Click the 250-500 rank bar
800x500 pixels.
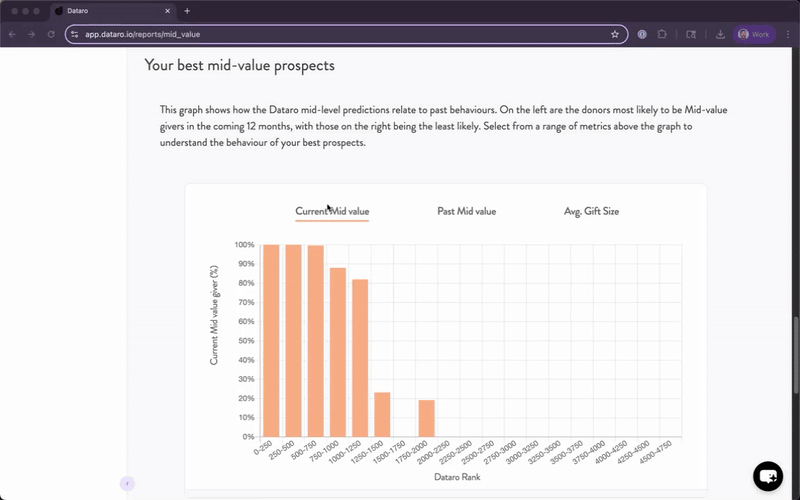tap(293, 340)
